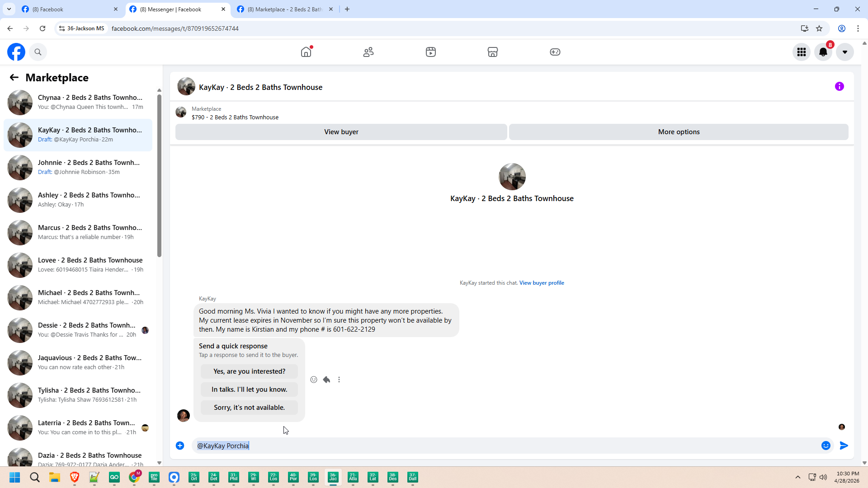Open the Friends icon in top navigation
The image size is (868, 488).
coord(368,52)
